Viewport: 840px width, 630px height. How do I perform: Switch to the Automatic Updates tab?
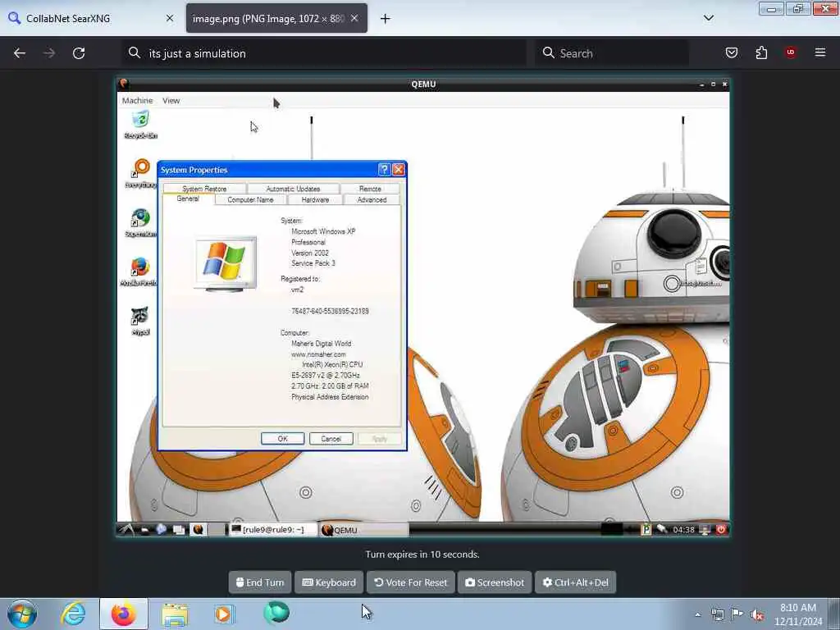click(x=293, y=189)
